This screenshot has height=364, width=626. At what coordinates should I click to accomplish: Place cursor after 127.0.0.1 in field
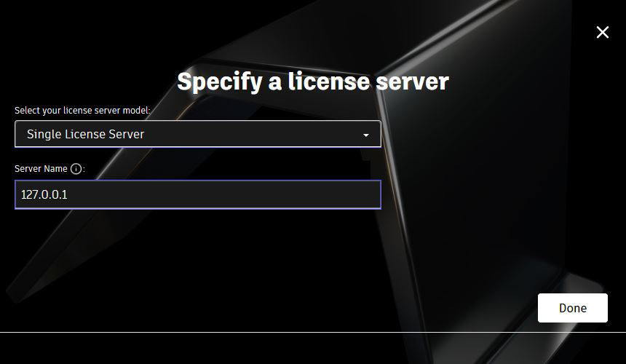(x=68, y=195)
